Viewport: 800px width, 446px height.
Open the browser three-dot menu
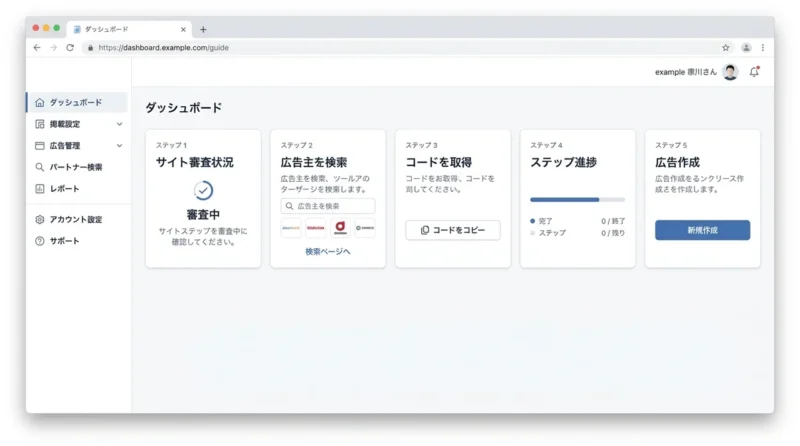point(763,47)
